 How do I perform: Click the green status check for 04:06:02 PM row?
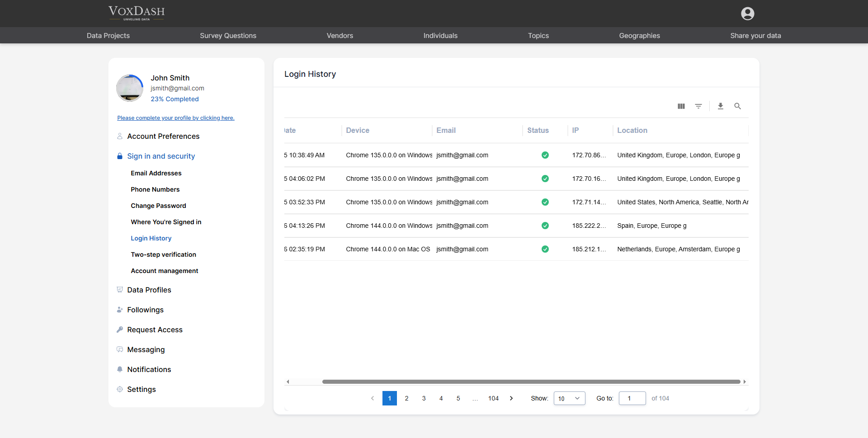545,179
